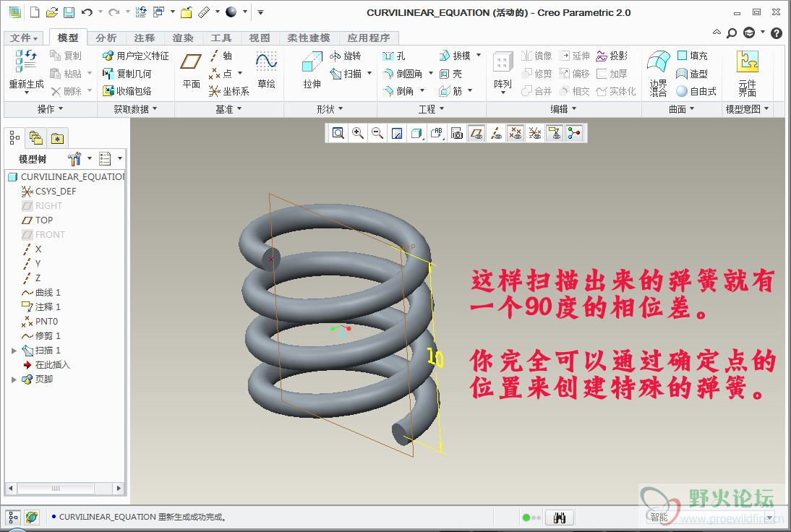Screen dimensions: 791x532
Task: Open the 获取数据 group dropdown
Action: click(x=136, y=109)
